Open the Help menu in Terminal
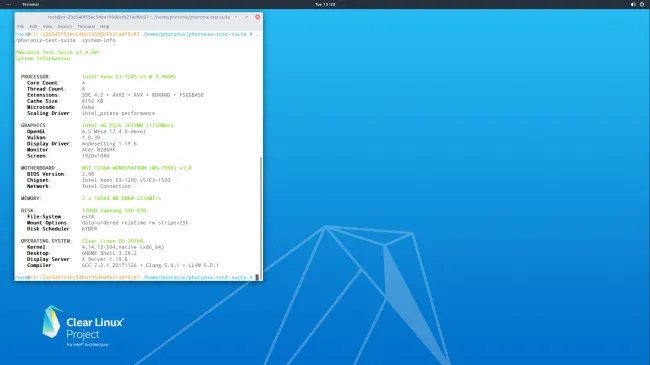650x365 pixels. point(104,27)
